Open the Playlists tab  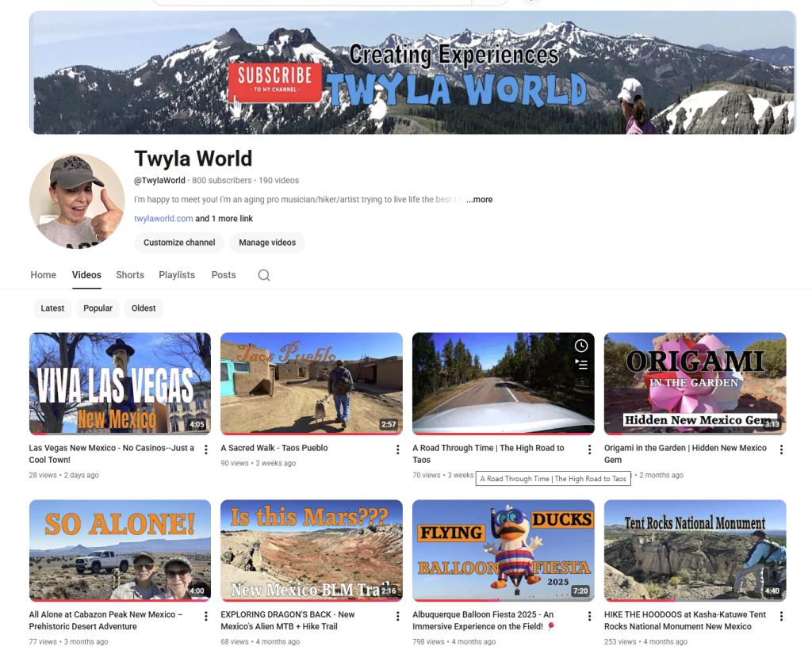tap(177, 275)
